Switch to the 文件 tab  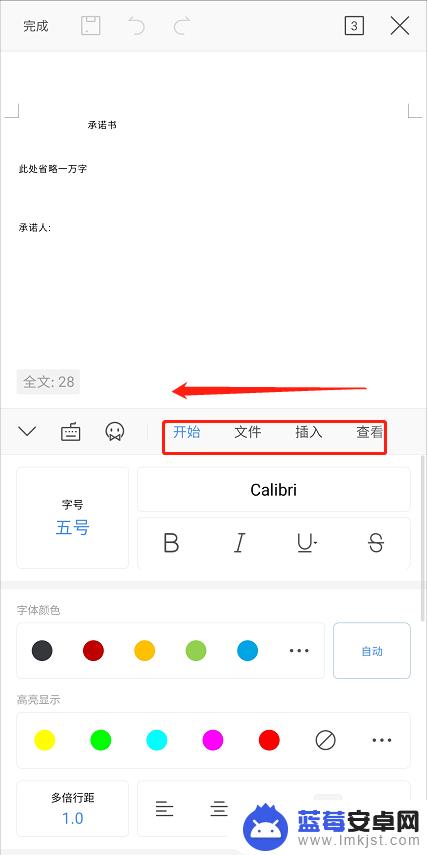click(248, 432)
